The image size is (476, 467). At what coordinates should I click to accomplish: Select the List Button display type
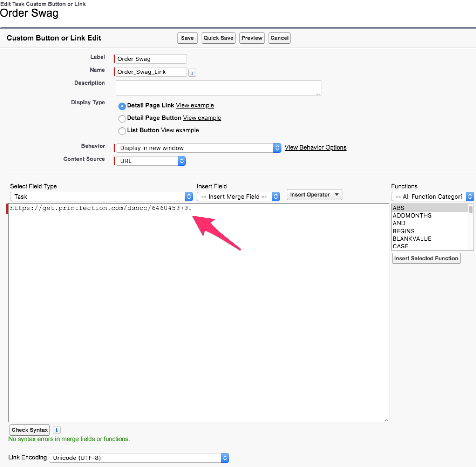pos(122,131)
